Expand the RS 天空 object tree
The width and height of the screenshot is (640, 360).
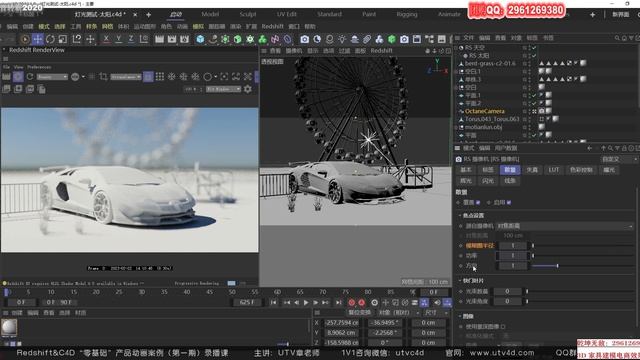coord(456,48)
